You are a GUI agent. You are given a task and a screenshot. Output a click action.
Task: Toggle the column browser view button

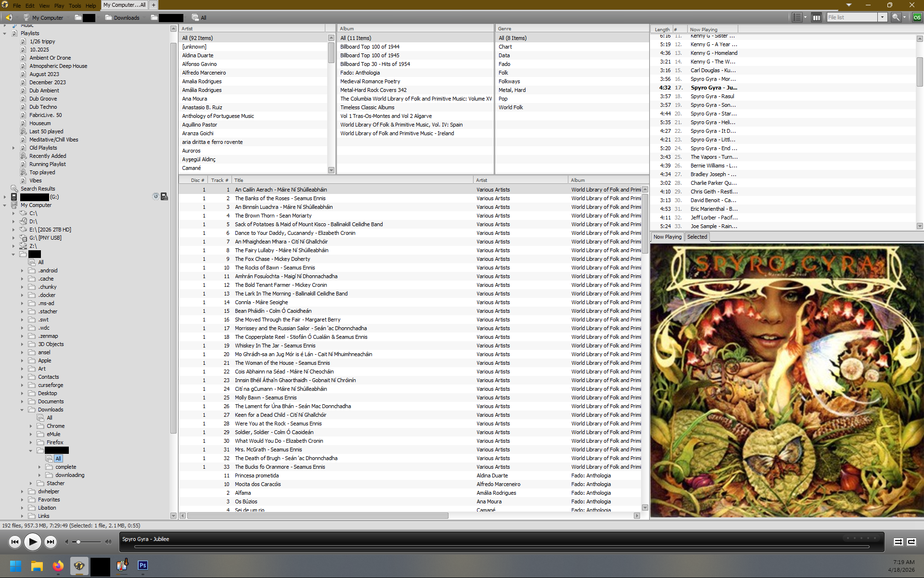coord(816,17)
